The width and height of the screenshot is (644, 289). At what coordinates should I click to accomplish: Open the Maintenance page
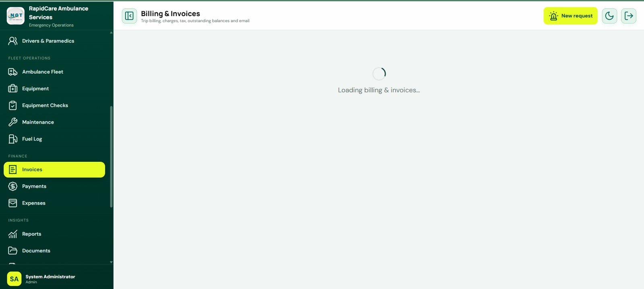point(54,122)
